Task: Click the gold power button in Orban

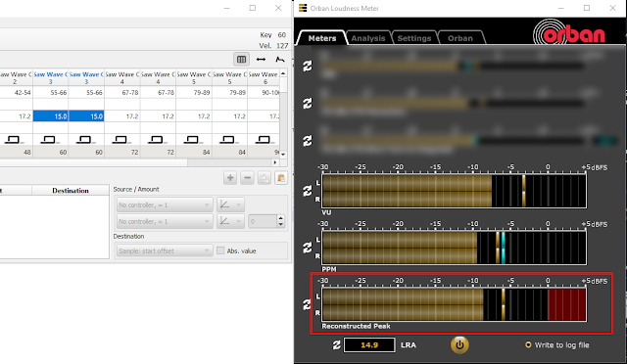Action: point(459,344)
